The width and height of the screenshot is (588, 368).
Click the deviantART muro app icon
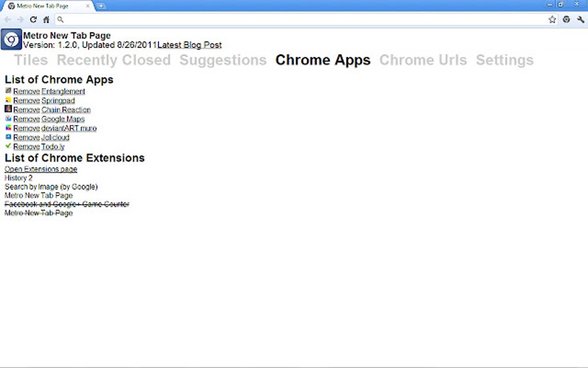tap(7, 127)
